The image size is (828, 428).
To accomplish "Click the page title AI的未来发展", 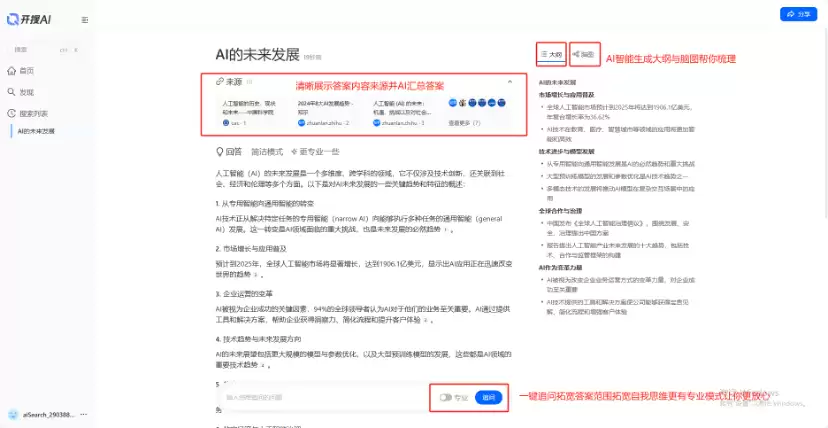I will click(257, 55).
